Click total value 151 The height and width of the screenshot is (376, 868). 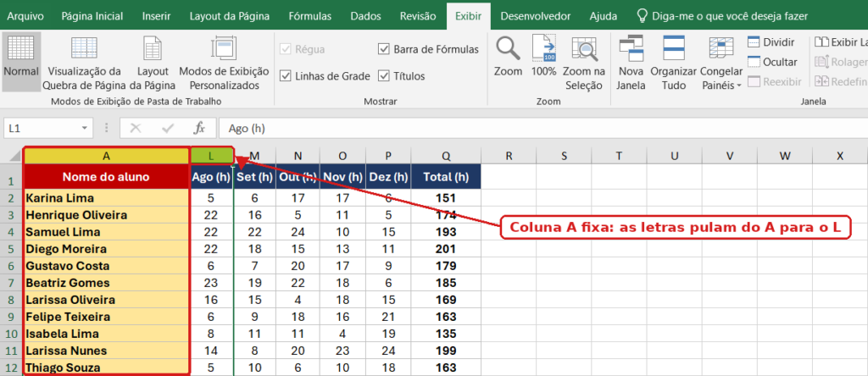tap(446, 198)
